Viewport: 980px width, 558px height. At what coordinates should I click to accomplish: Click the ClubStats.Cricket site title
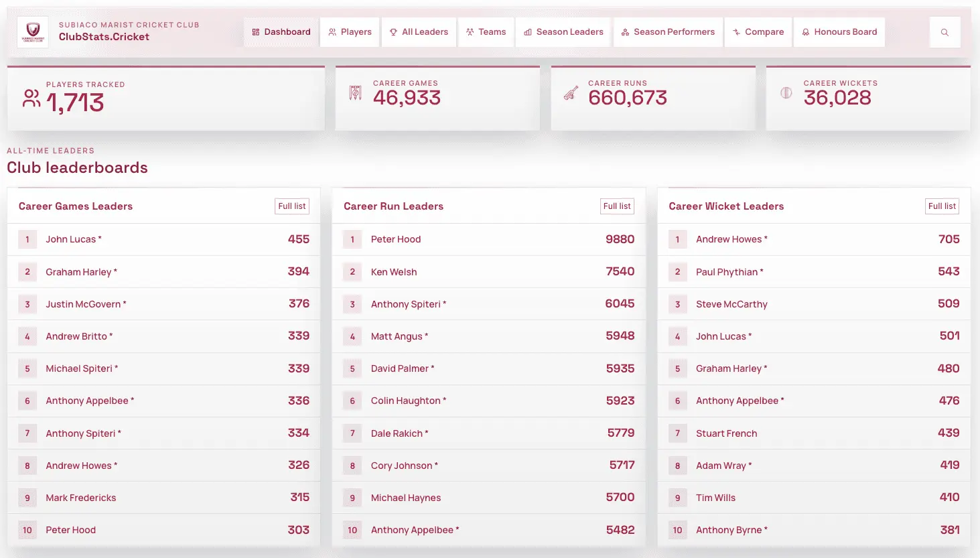coord(104,37)
